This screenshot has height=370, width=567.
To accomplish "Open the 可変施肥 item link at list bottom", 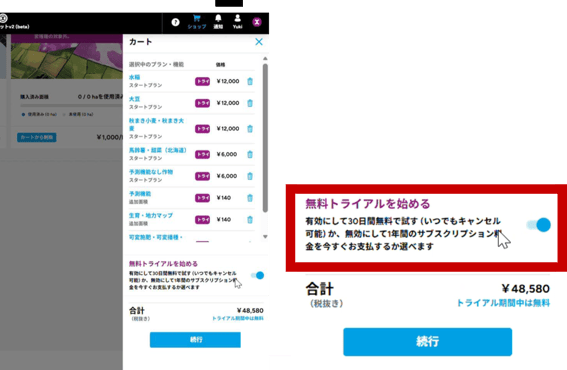I will pos(156,237).
